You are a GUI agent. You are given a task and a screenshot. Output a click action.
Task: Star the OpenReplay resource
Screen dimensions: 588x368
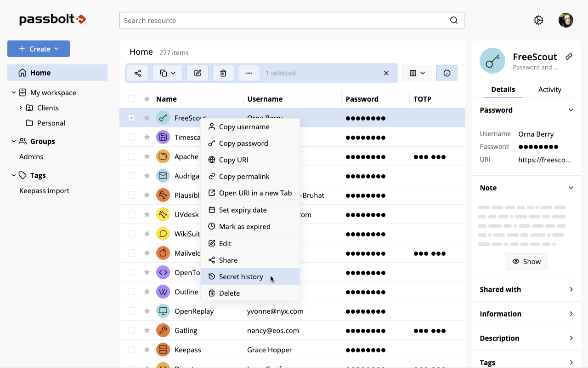147,311
